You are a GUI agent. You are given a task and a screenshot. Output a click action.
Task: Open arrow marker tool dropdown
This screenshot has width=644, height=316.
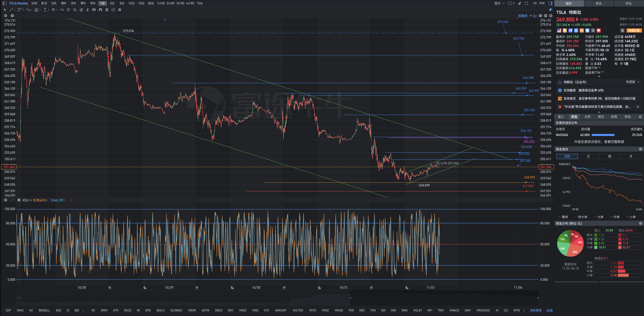pyautogui.click(x=57, y=10)
